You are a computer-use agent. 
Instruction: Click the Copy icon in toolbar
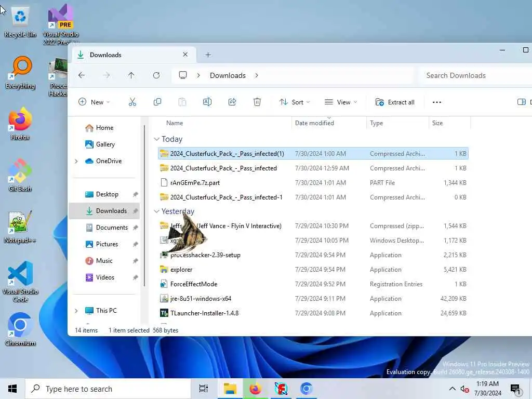(x=157, y=102)
